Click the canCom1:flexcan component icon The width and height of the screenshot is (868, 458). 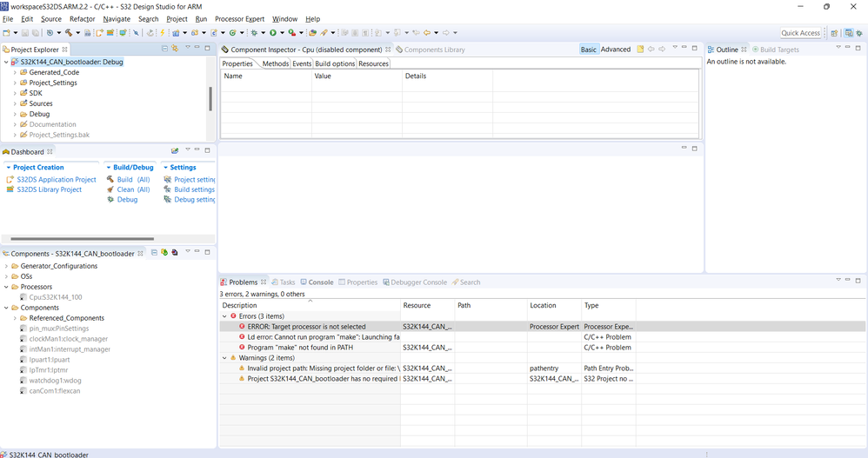[23, 390]
